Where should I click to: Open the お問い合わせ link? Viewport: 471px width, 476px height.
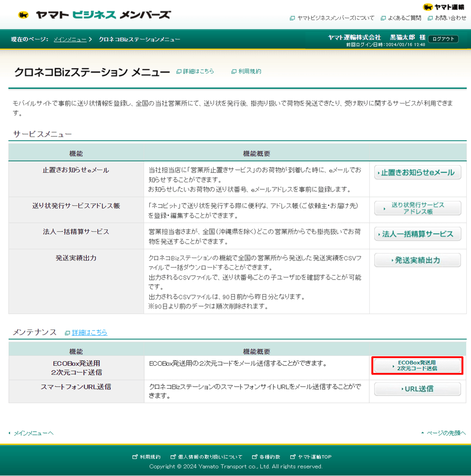450,18
